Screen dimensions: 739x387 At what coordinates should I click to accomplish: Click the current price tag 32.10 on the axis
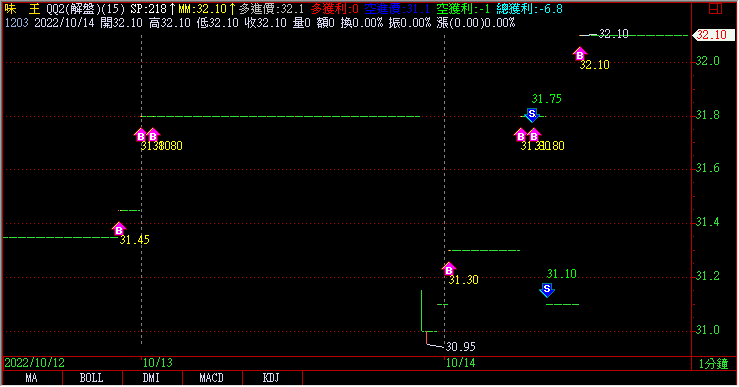click(x=713, y=35)
